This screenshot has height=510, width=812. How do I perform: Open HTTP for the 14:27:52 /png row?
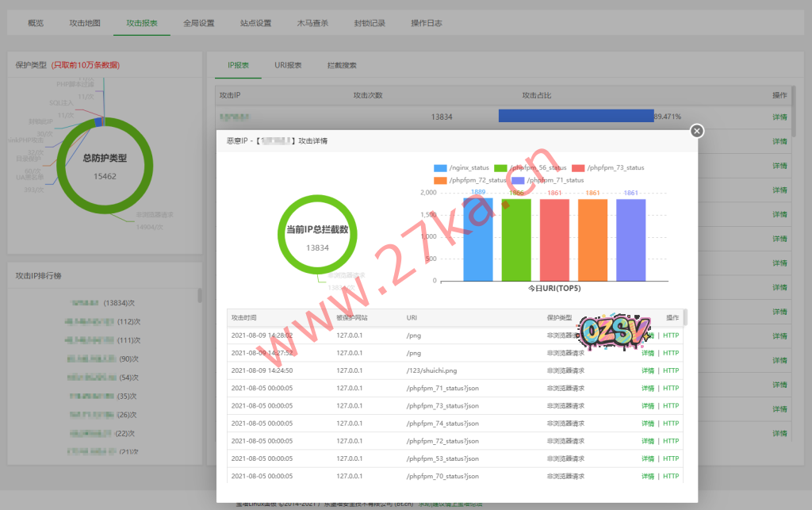(671, 353)
